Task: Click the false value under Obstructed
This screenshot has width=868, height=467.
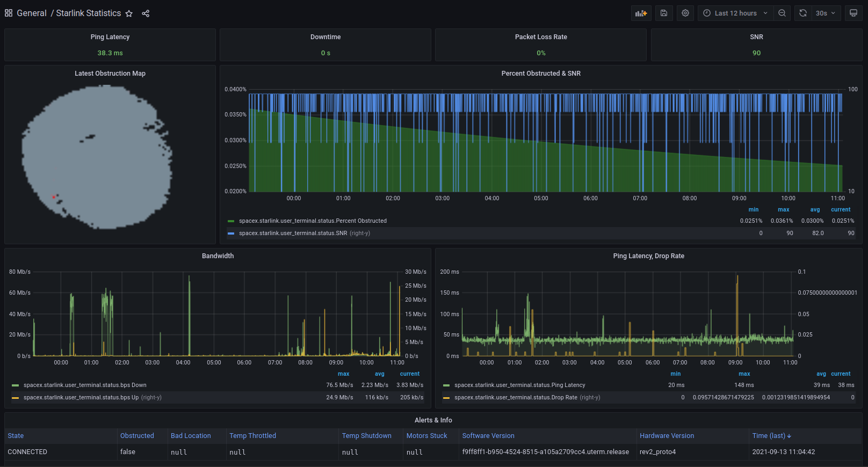Action: click(128, 452)
